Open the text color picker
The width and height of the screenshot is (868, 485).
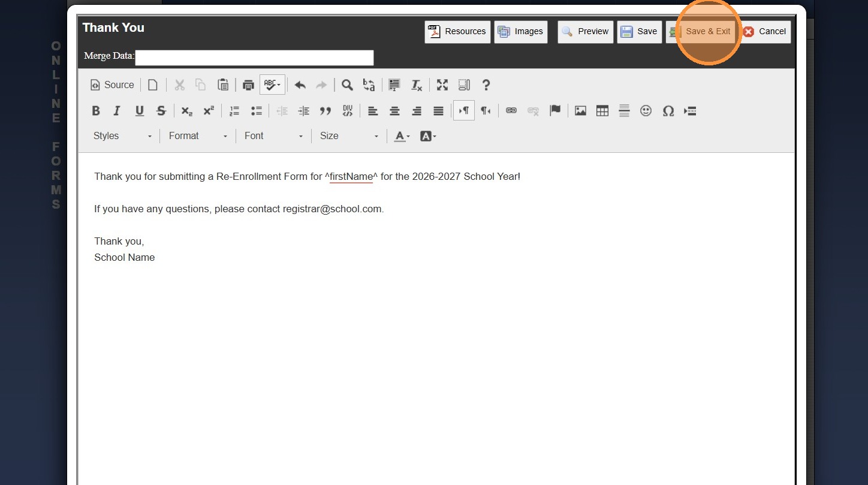click(x=402, y=136)
